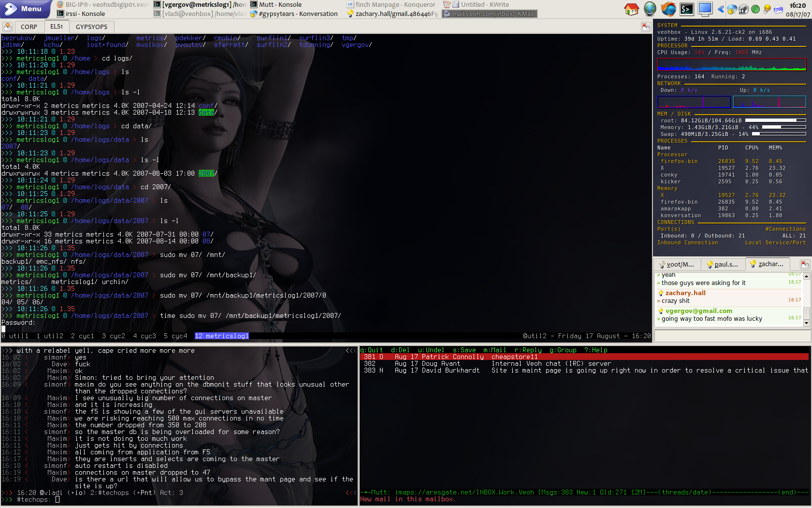The height and width of the screenshot is (508, 812).
Task: Click the globe web browser launcher icon
Action: [x=650, y=9]
